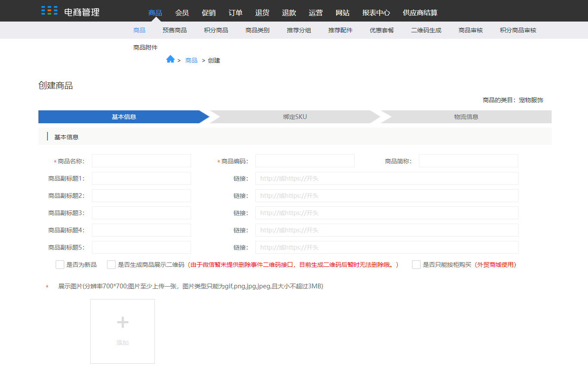
Task: Select the 商品 submenu item
Action: click(139, 30)
